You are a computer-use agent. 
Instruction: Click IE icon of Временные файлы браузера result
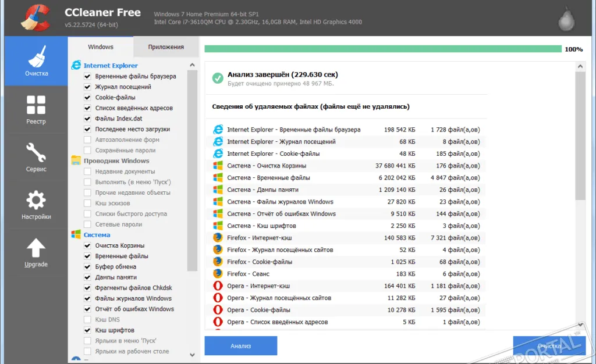218,130
